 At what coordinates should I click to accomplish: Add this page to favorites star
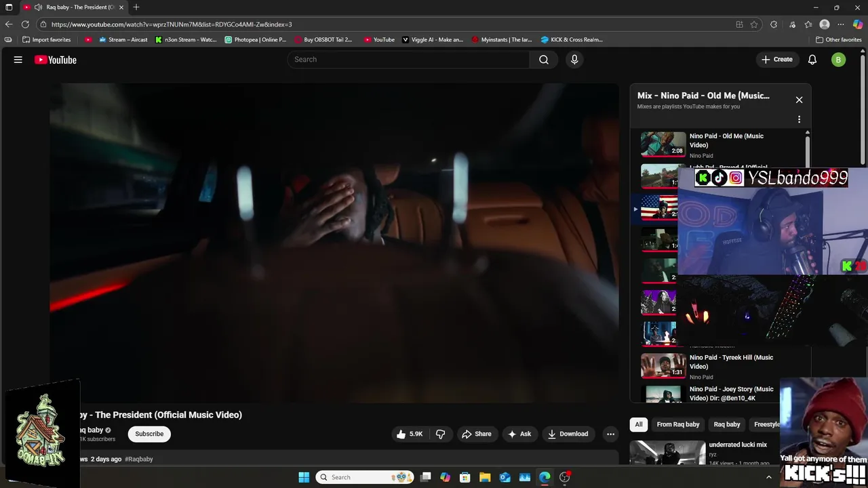pos(754,24)
